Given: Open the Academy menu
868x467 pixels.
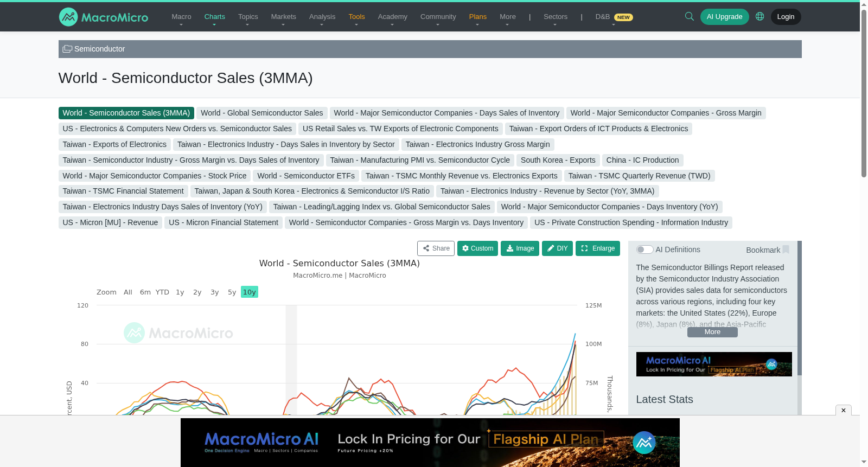Looking at the screenshot, I should click(392, 17).
